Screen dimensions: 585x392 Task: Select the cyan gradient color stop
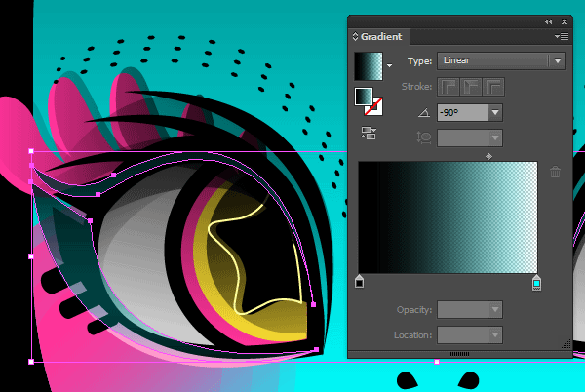[536, 282]
